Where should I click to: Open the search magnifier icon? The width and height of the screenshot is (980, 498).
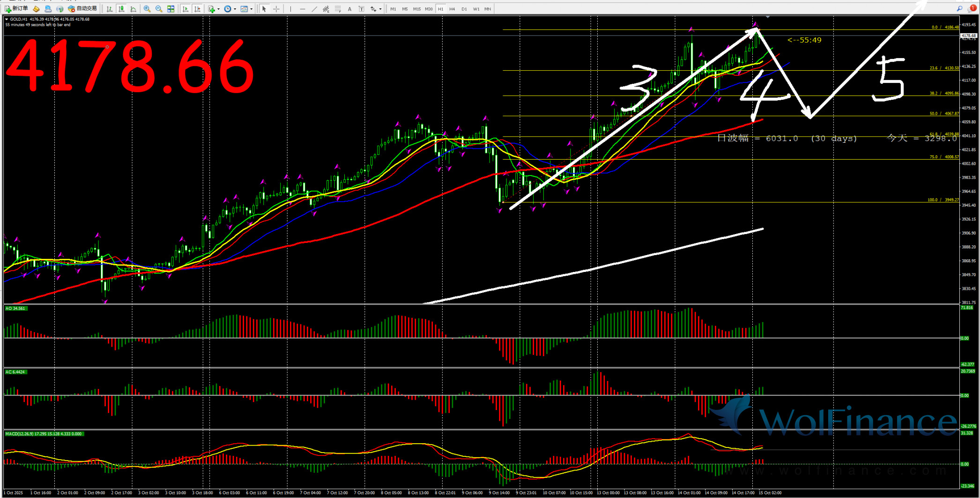pyautogui.click(x=959, y=9)
